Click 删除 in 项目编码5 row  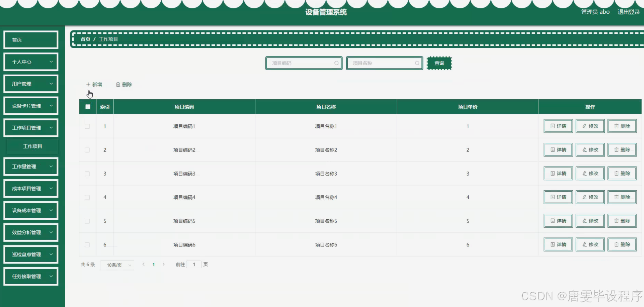coord(622,221)
